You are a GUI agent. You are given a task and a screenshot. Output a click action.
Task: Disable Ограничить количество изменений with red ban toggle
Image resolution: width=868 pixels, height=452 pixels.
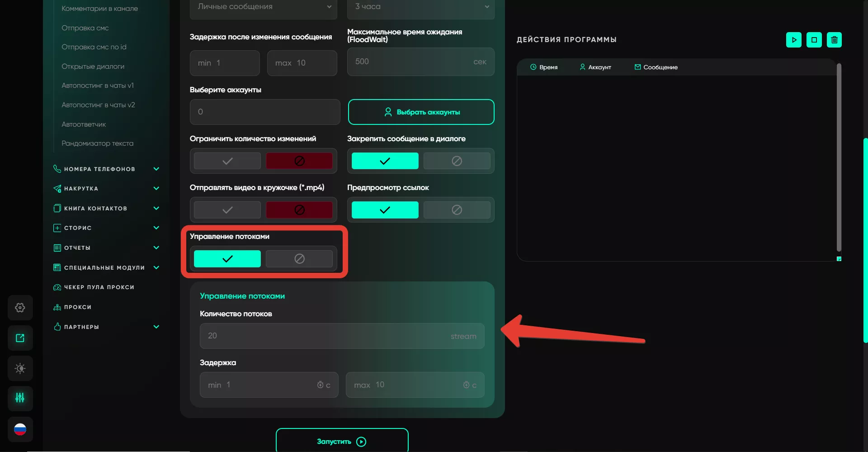click(x=299, y=161)
